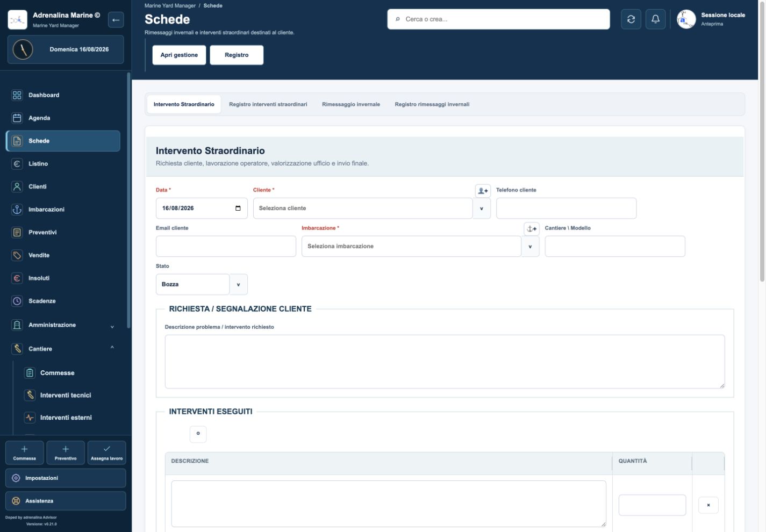Click the refresh icon in header
The image size is (766, 532).
tap(631, 19)
